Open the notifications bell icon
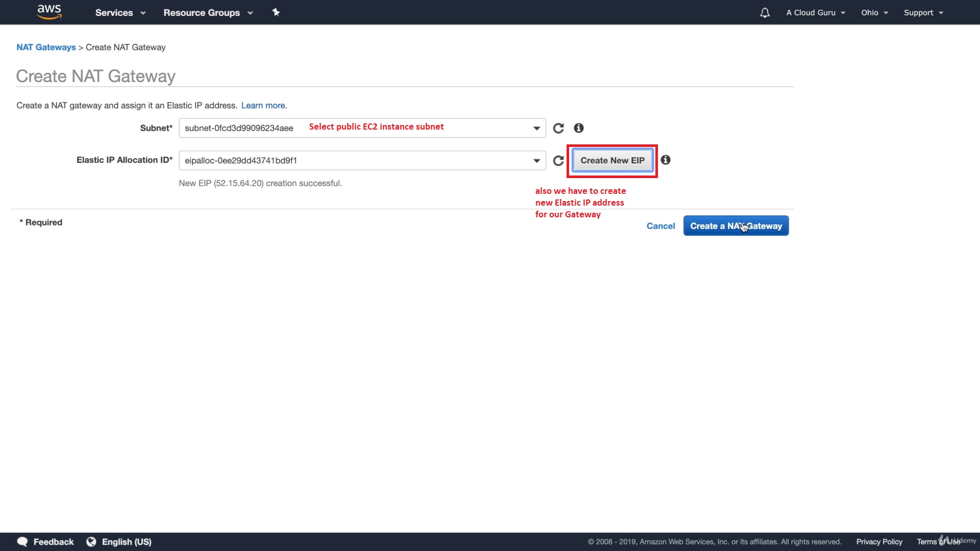The image size is (980, 551). click(x=765, y=13)
